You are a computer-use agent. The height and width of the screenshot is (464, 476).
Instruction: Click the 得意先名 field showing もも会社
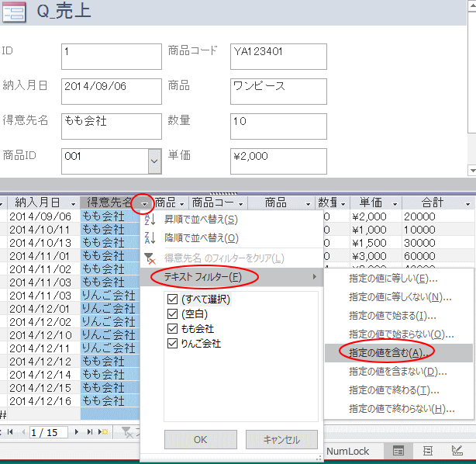click(112, 126)
